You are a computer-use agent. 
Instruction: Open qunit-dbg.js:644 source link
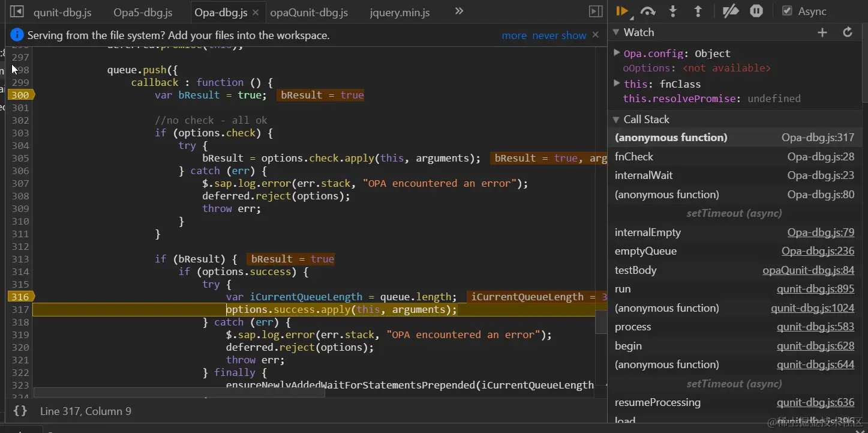(815, 365)
